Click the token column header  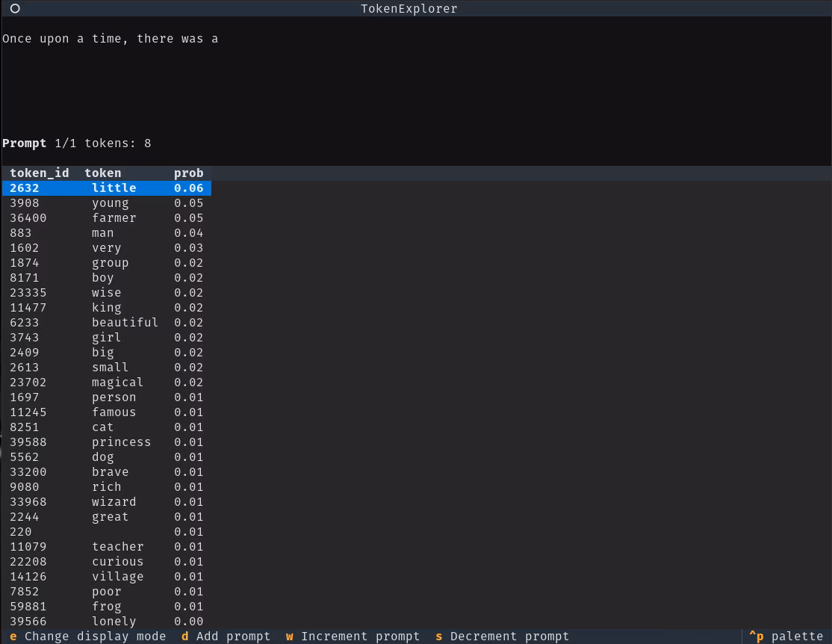pyautogui.click(x=103, y=173)
